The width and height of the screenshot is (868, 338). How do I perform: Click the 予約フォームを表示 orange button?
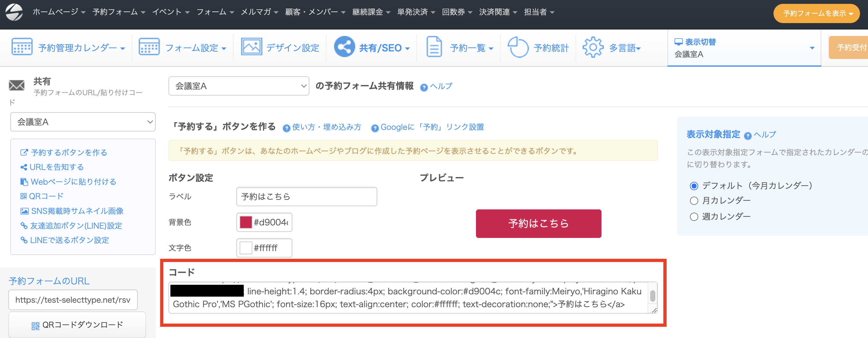pyautogui.click(x=816, y=13)
